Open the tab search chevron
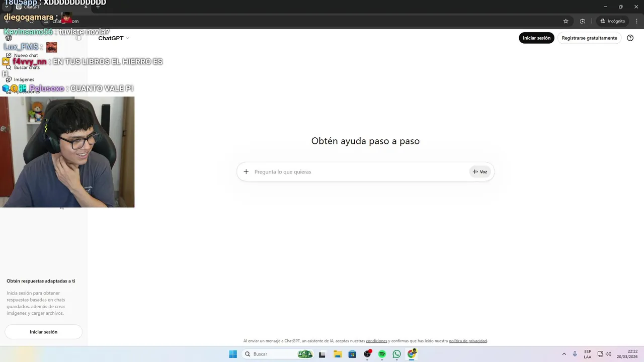This screenshot has height=362, width=644. pyautogui.click(x=7, y=7)
